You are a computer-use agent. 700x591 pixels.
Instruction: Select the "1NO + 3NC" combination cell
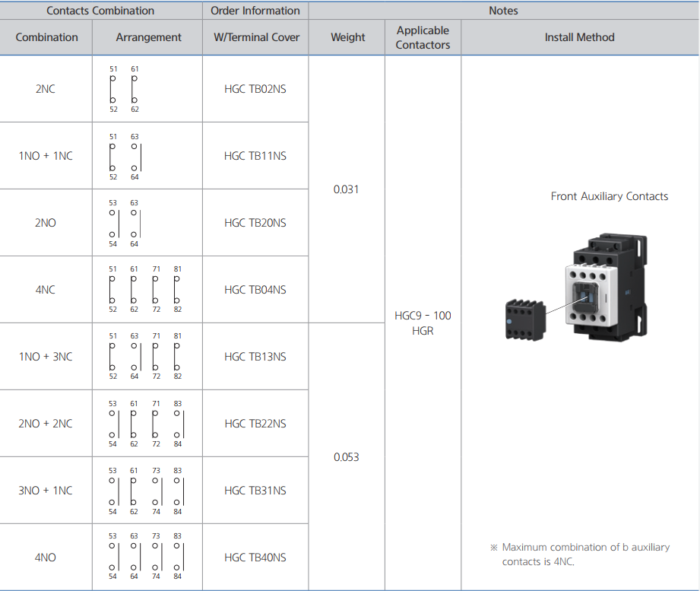(46, 357)
